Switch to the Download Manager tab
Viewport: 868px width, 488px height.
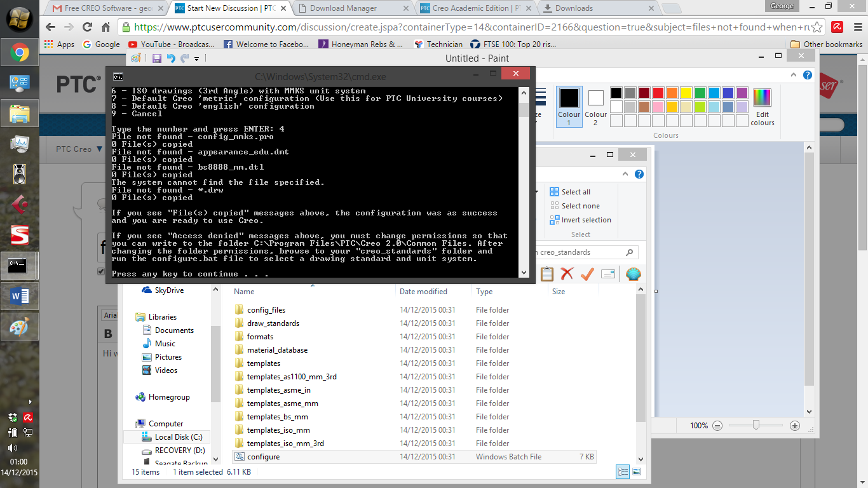click(x=351, y=8)
